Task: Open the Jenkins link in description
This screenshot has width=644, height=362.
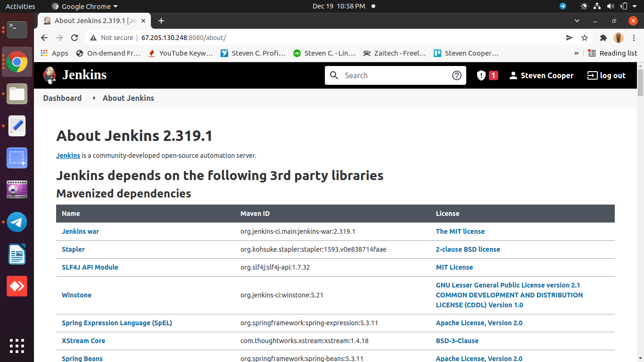Action: (68, 156)
